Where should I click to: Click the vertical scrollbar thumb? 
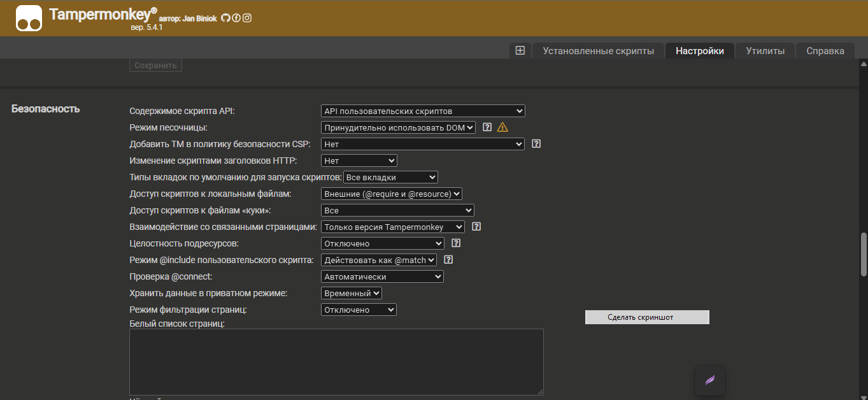click(x=864, y=255)
